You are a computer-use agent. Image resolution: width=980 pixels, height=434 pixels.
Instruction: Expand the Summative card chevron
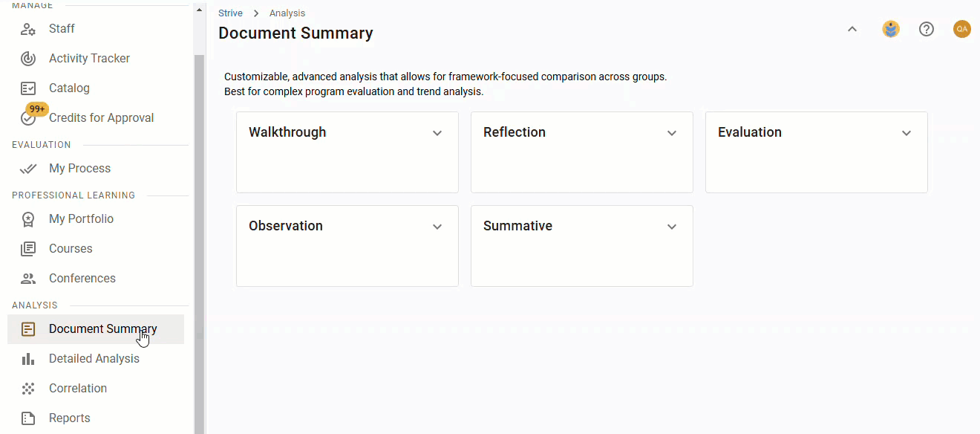(x=672, y=227)
